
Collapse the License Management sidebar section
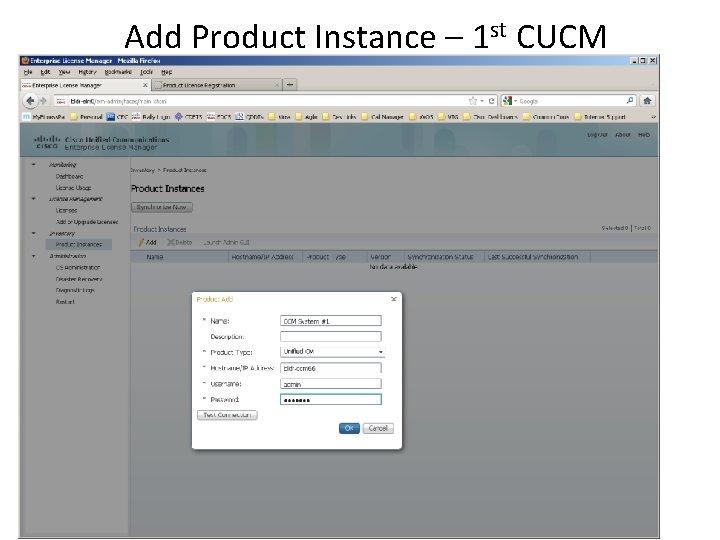point(34,199)
